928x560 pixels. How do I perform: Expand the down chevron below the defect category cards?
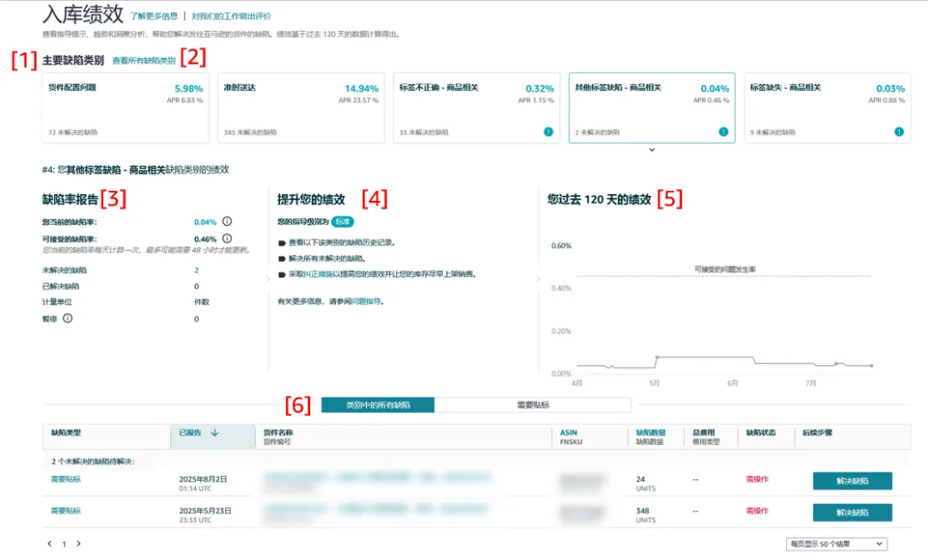(652, 149)
